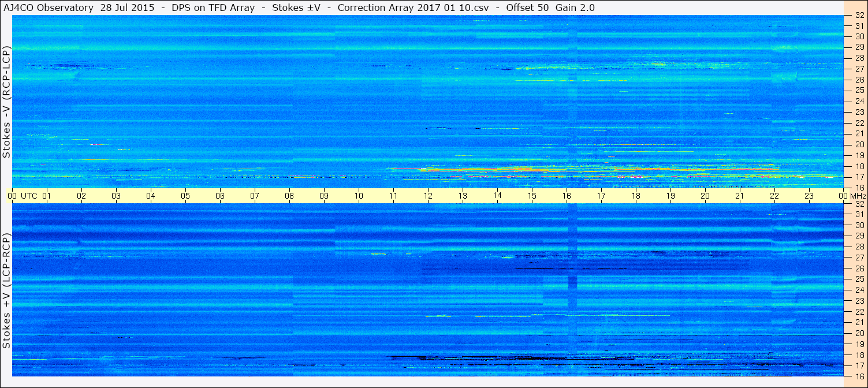Select the 13 hour time marker

pos(463,196)
